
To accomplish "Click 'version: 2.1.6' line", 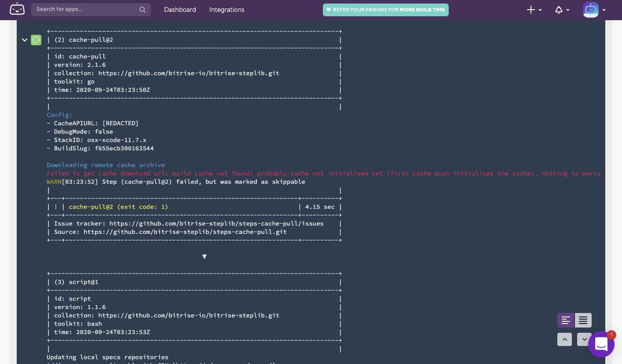I will pos(80,65).
